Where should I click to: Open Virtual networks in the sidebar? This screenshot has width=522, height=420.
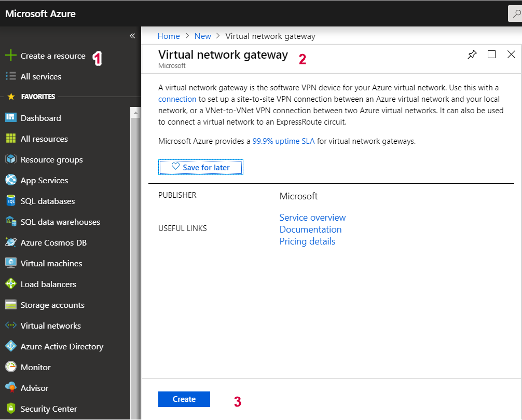(50, 326)
